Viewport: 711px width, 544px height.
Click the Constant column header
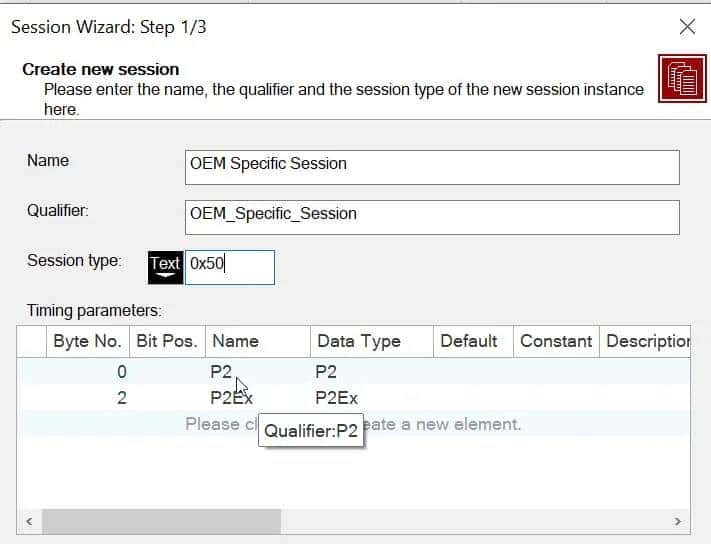pos(556,341)
